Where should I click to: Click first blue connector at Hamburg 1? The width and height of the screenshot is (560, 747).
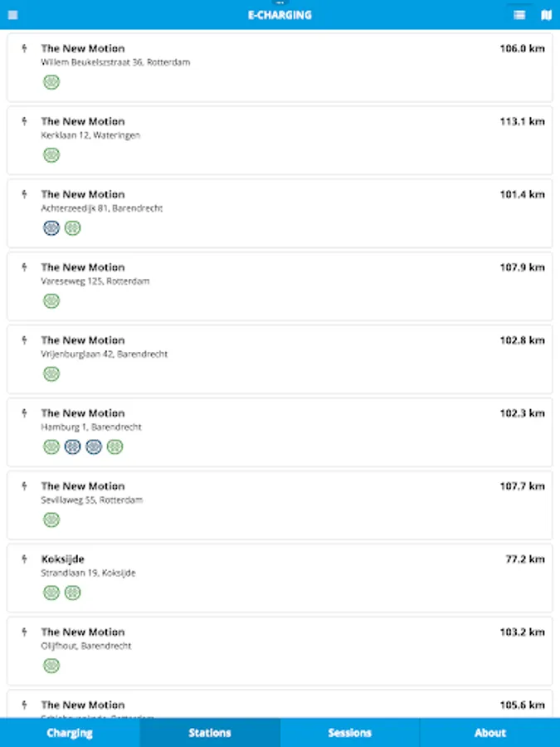pyautogui.click(x=72, y=447)
